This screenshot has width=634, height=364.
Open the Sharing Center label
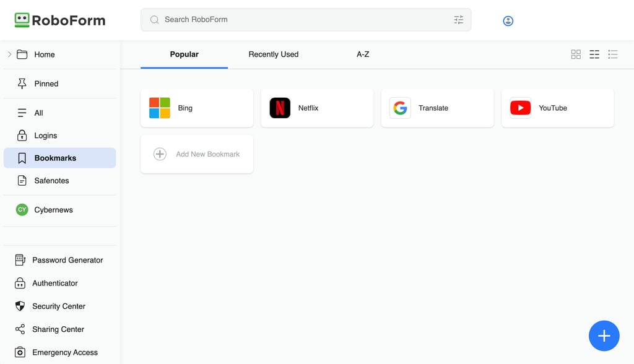58,329
